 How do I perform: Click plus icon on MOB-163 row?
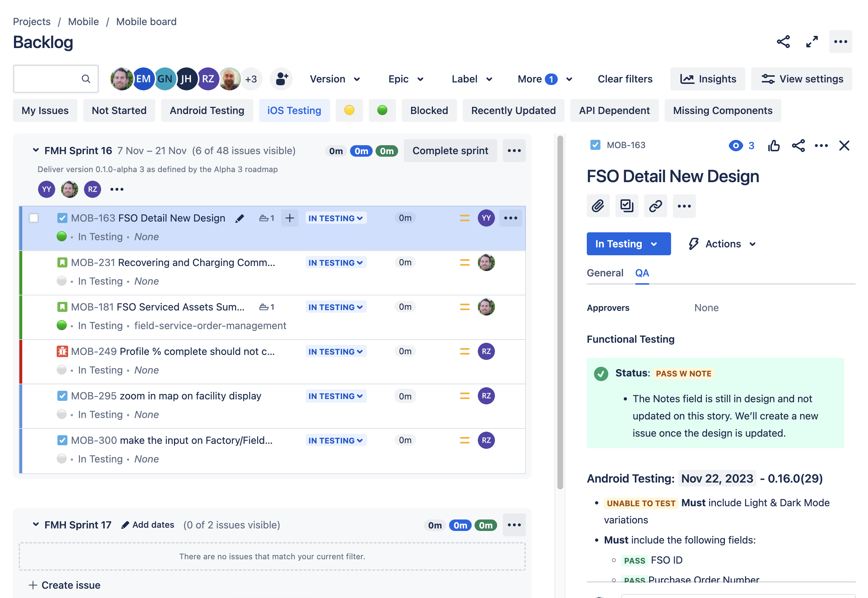coord(290,218)
